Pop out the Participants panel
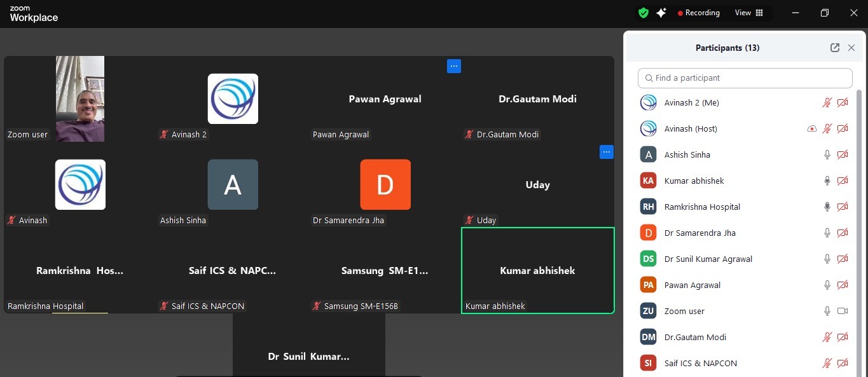The height and width of the screenshot is (377, 868). click(x=835, y=48)
